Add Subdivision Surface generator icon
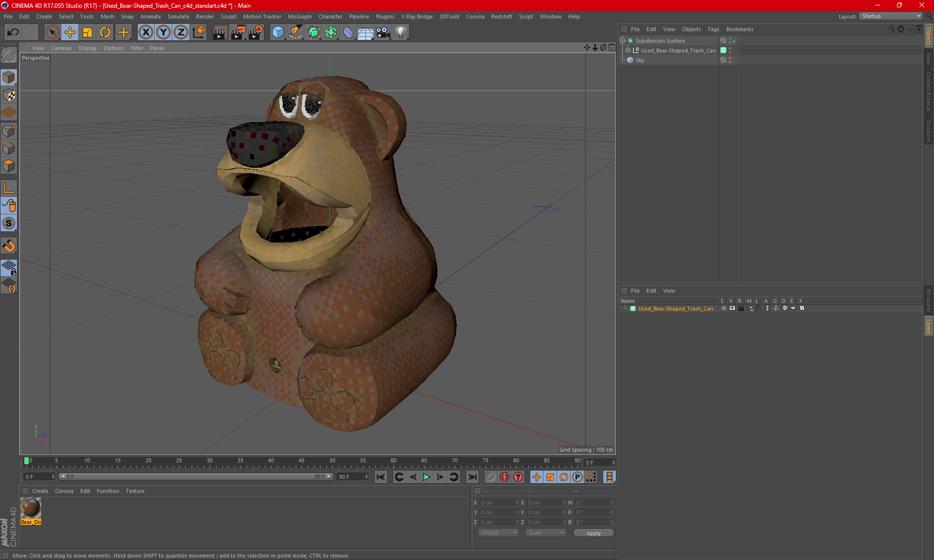The width and height of the screenshot is (934, 560). click(x=313, y=33)
